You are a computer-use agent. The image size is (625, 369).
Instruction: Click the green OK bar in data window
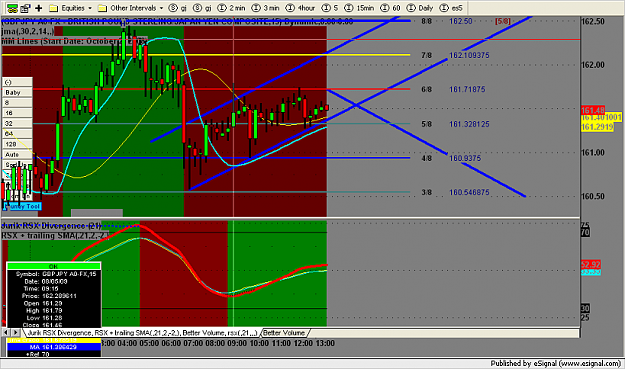click(x=53, y=266)
